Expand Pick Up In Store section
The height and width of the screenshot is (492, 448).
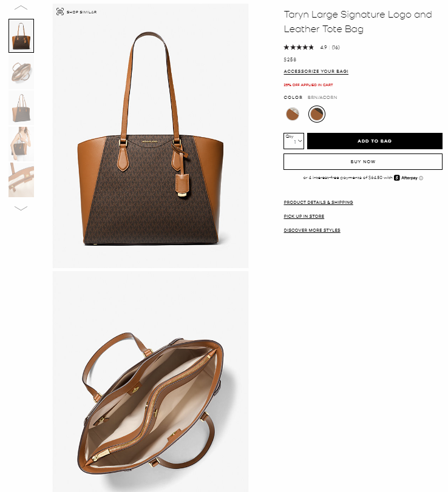click(x=304, y=216)
